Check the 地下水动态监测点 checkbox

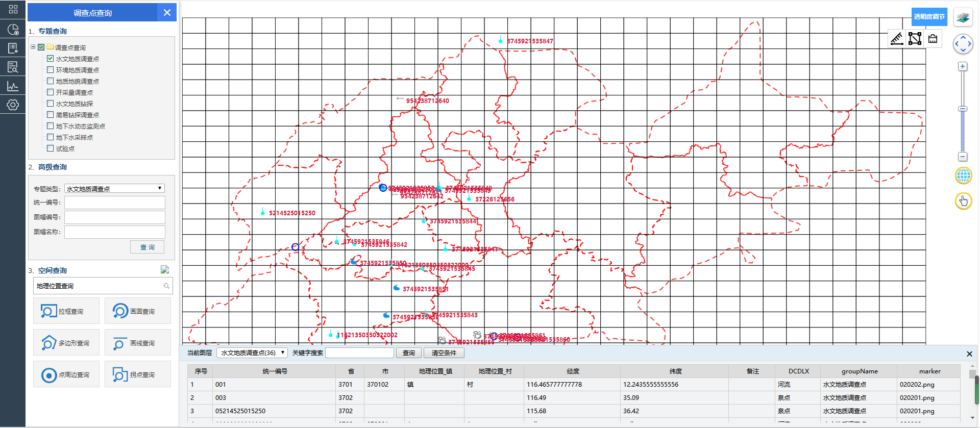click(x=51, y=126)
